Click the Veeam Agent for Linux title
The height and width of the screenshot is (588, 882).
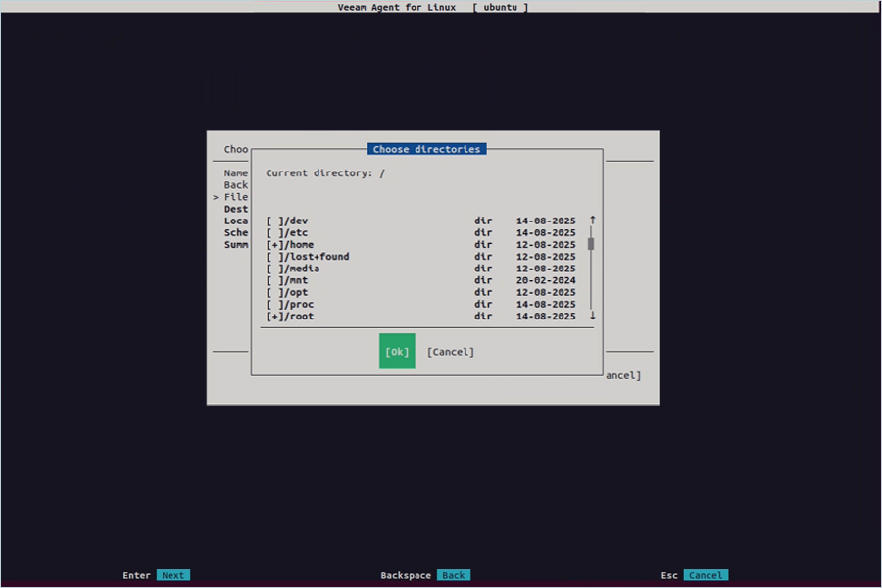397,7
